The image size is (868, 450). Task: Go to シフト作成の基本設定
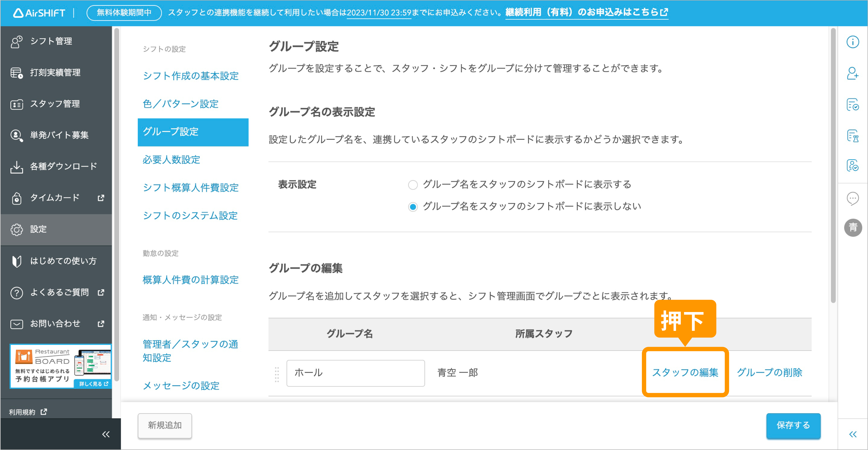(x=191, y=76)
